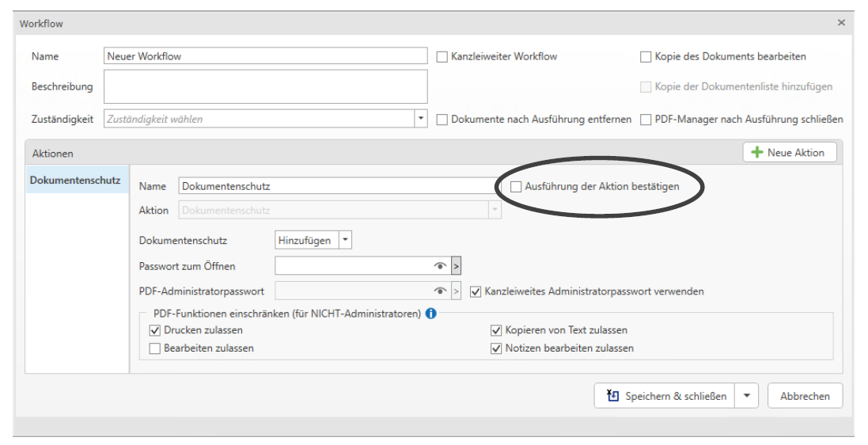Check Kopie des Dokuments bearbeiten
The height and width of the screenshot is (445, 868).
coord(646,57)
